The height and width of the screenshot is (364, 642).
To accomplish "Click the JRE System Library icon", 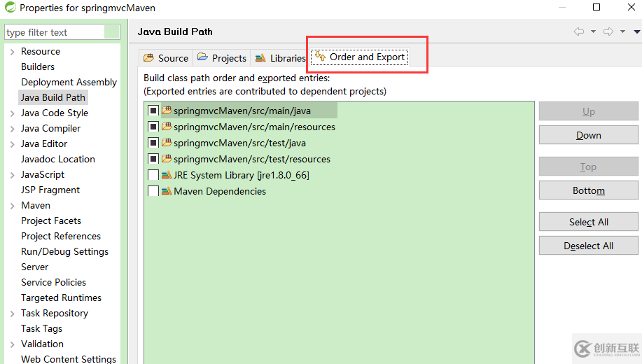I will 167,175.
